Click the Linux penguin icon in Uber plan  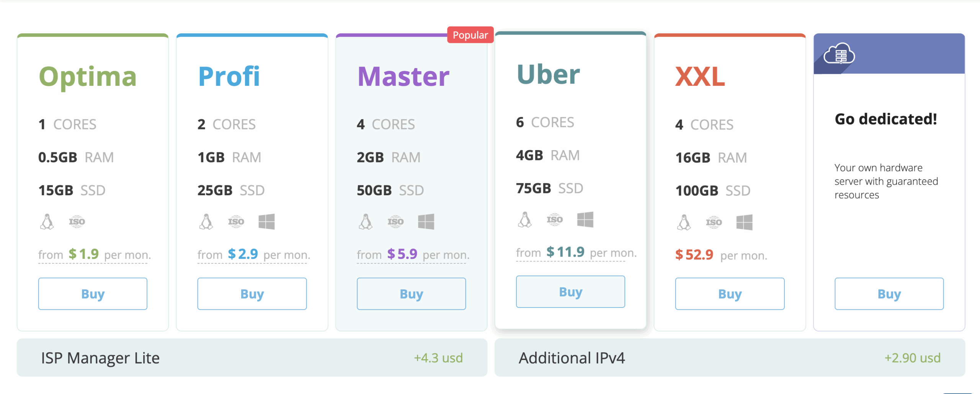525,220
